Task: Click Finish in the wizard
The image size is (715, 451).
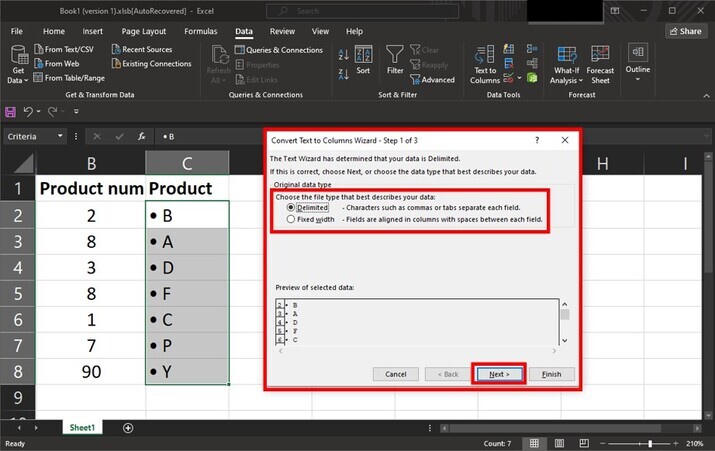Action: (552, 374)
